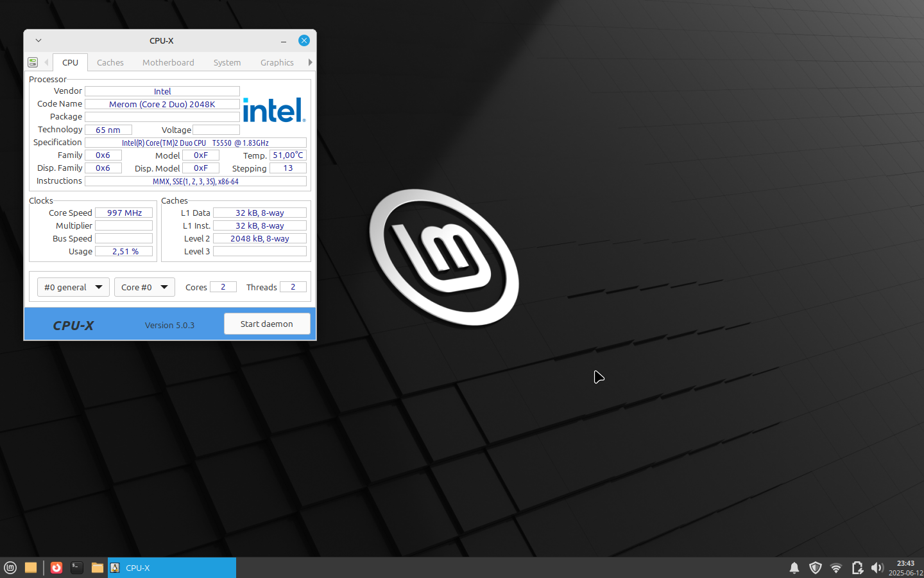Minimize the CPU-X window
Screen dimensions: 924x578
(x=284, y=41)
